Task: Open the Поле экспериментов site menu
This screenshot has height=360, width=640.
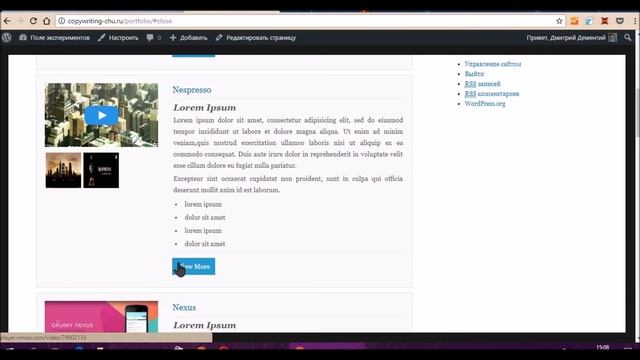Action: (55, 38)
